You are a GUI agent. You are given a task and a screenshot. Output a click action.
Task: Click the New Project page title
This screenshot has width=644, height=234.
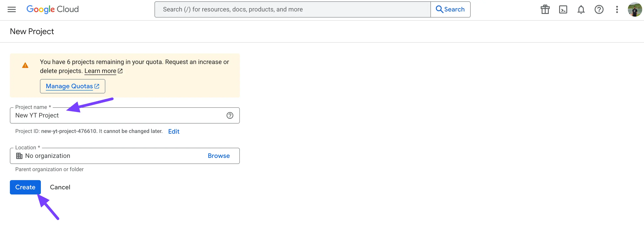point(32,31)
